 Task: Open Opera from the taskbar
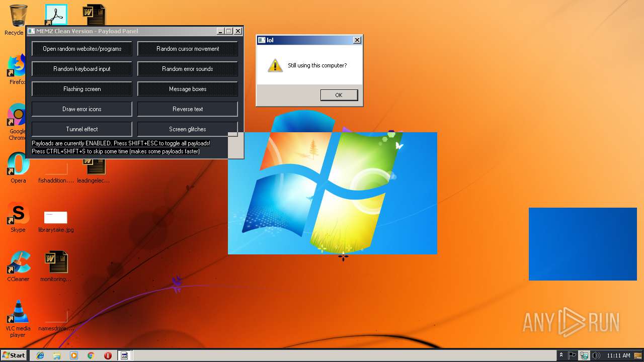coord(108,355)
